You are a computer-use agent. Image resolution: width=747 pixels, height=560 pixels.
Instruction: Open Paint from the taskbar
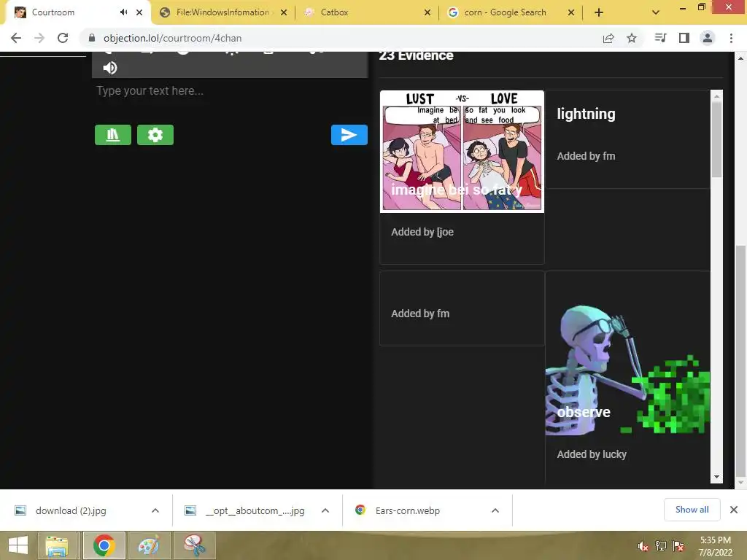coord(149,545)
